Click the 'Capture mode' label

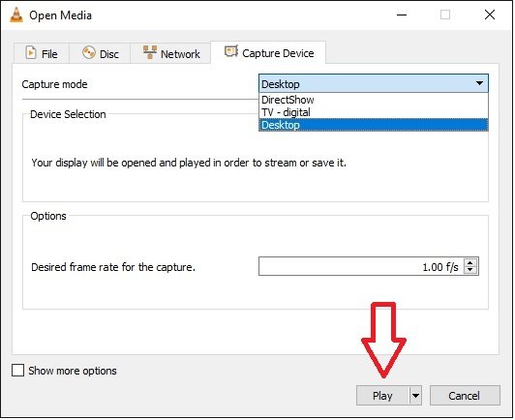(x=54, y=84)
